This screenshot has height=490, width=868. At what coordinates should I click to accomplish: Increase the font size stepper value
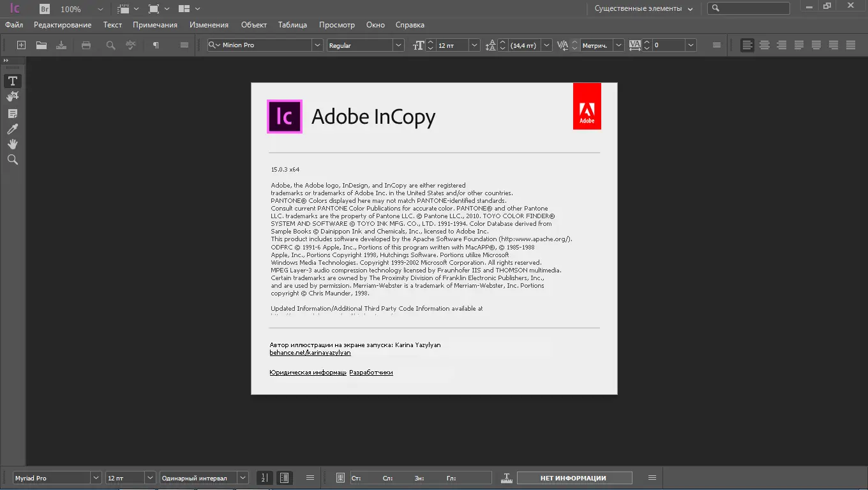click(431, 42)
